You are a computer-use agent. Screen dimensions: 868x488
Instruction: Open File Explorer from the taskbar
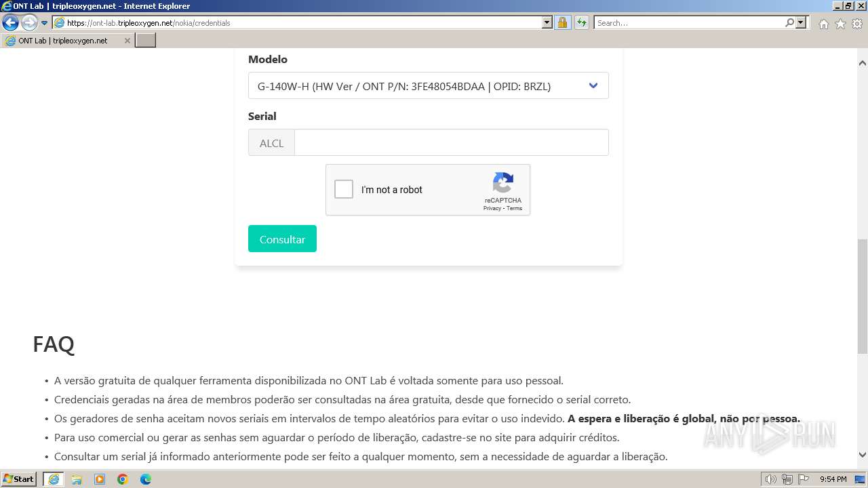77,479
